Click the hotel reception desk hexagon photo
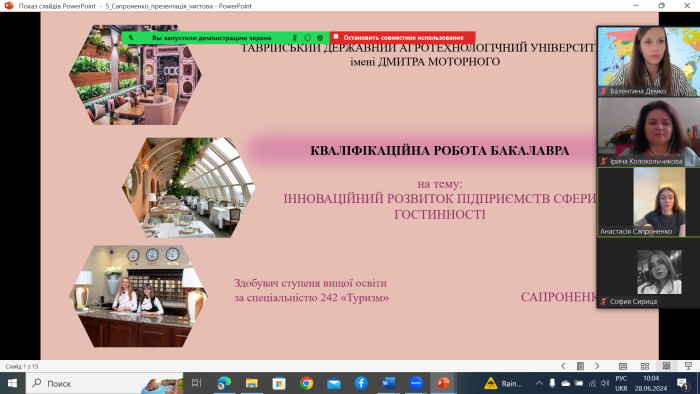 pos(138,296)
